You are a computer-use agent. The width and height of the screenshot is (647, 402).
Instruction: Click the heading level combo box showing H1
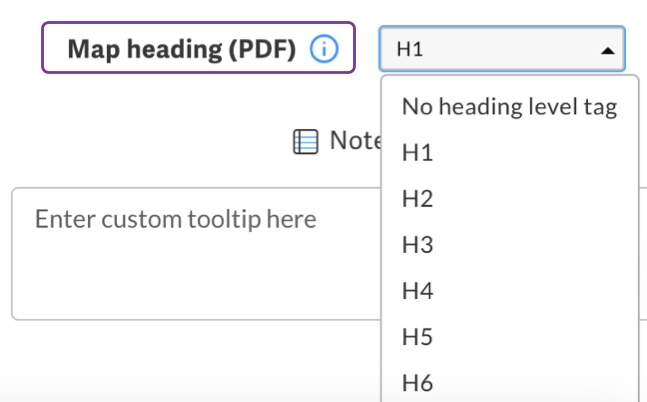(502, 49)
